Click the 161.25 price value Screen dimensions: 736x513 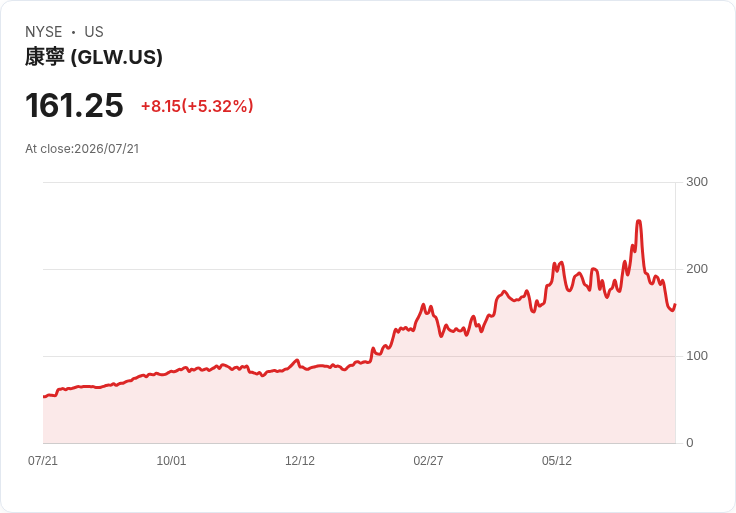pos(74,105)
